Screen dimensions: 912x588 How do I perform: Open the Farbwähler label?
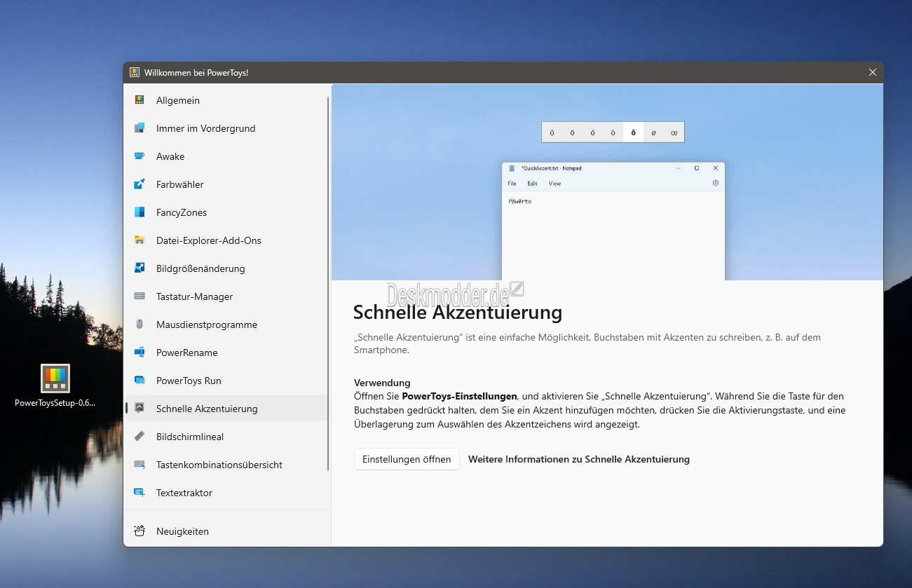tap(180, 184)
